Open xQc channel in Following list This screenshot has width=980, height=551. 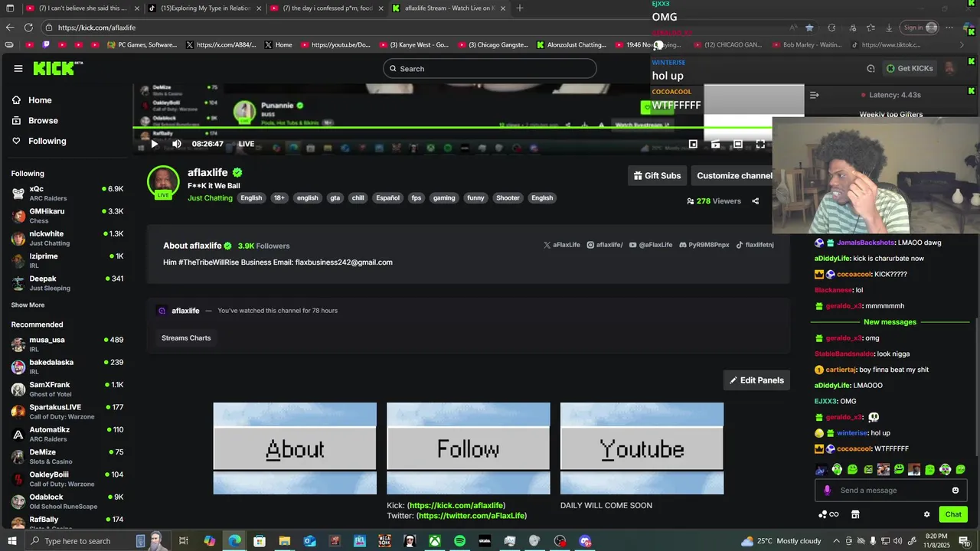[67, 194]
